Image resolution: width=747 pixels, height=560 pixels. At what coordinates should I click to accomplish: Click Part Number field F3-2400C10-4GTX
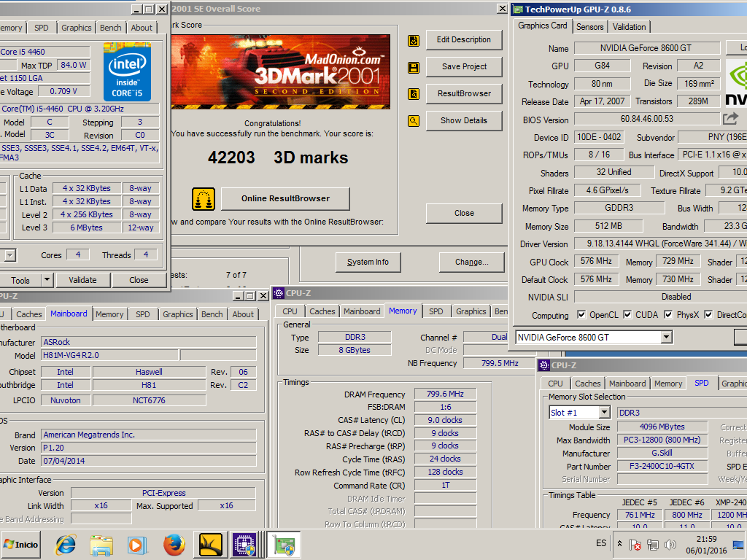(662, 466)
